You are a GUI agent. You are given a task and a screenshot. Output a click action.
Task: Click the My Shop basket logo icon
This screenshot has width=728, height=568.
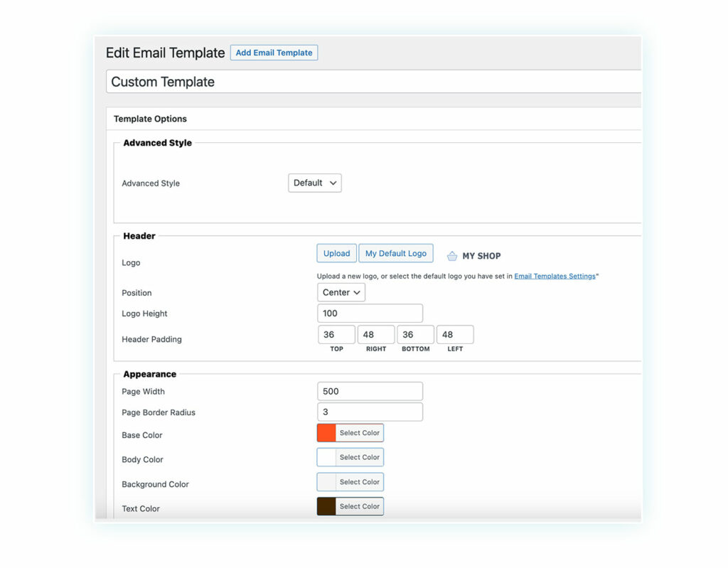click(x=452, y=256)
